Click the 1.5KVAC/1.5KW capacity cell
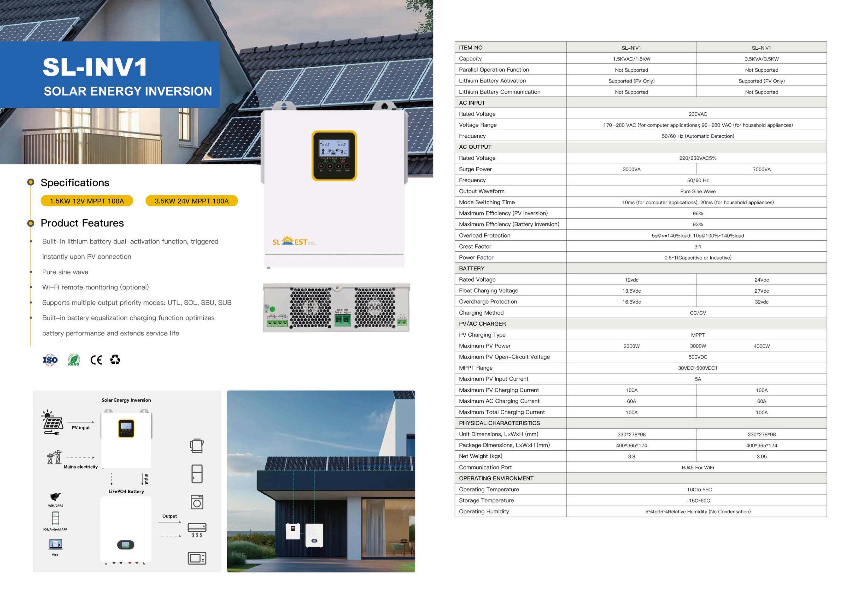The width and height of the screenshot is (868, 614). point(631,59)
